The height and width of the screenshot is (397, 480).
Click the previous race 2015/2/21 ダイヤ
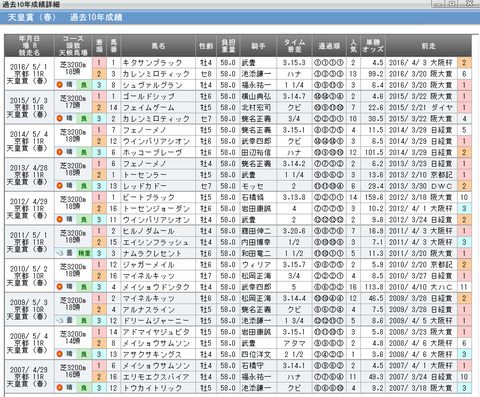420,108
